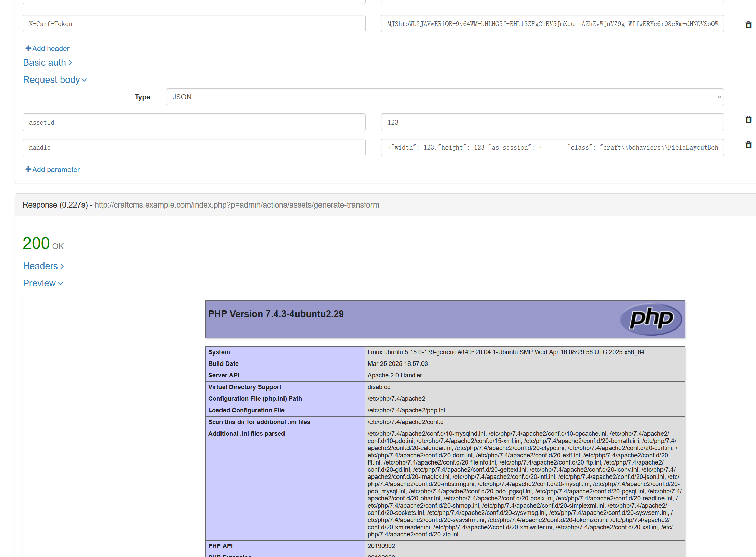Select Additional .ini files parsed label
Screen dimensions: 756x557
point(247,434)
